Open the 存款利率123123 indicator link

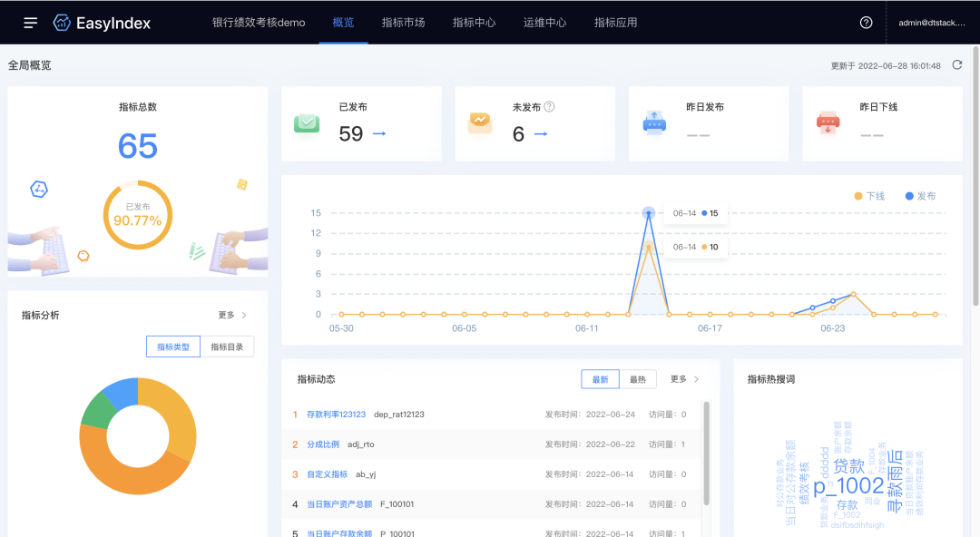coord(337,415)
